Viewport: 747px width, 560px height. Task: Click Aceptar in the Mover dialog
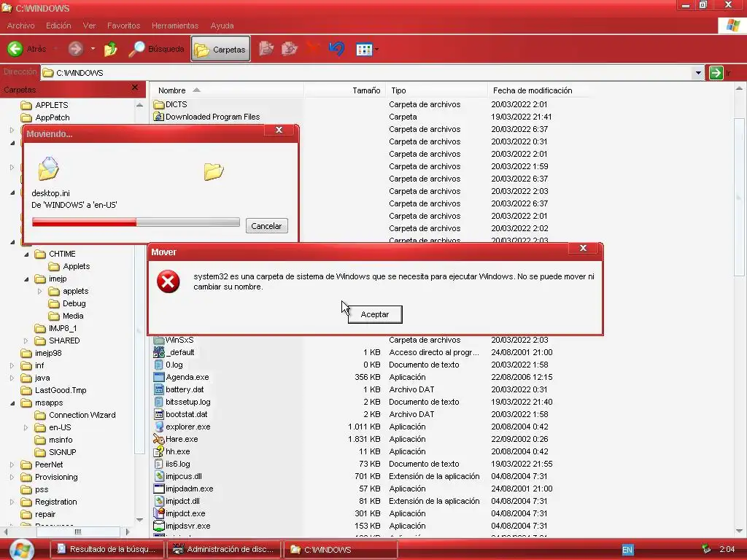375,314
